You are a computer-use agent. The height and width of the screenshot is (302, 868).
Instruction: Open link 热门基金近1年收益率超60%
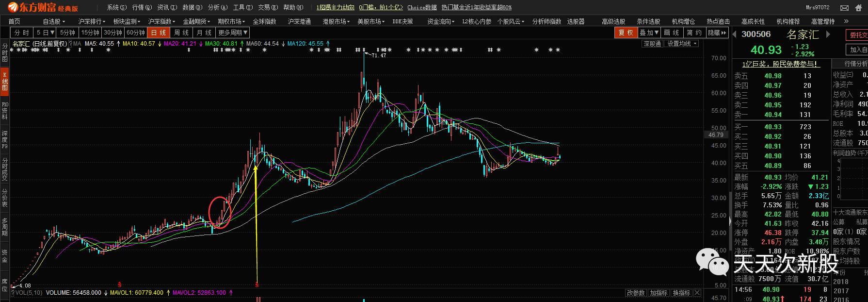(476, 8)
